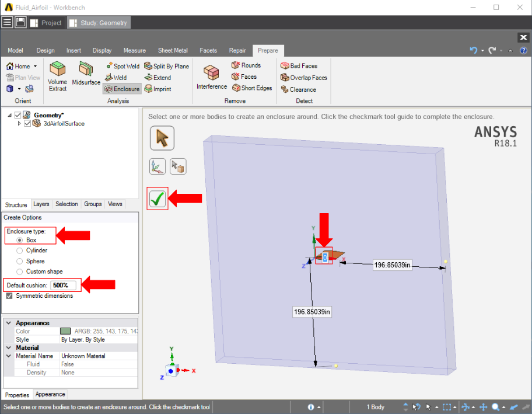Viewport: 532px width, 414px height.
Task: Open the help question mark icon
Action: 523,50
